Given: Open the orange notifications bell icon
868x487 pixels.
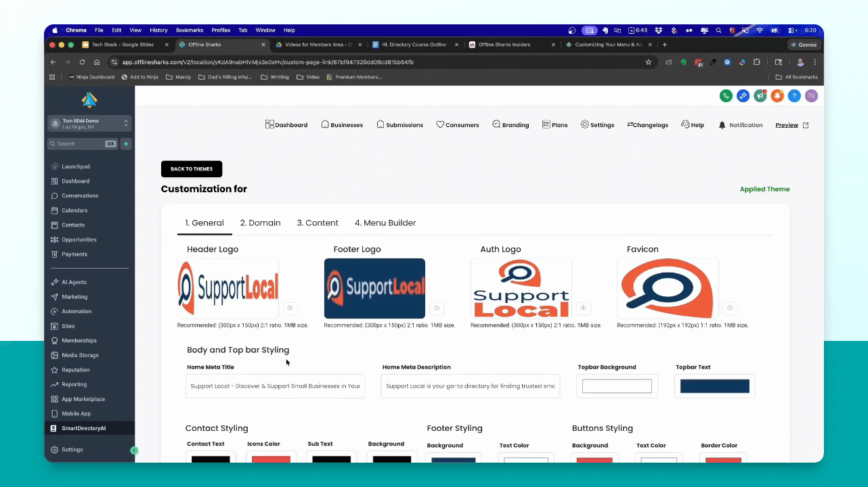Looking at the screenshot, I should pos(777,96).
